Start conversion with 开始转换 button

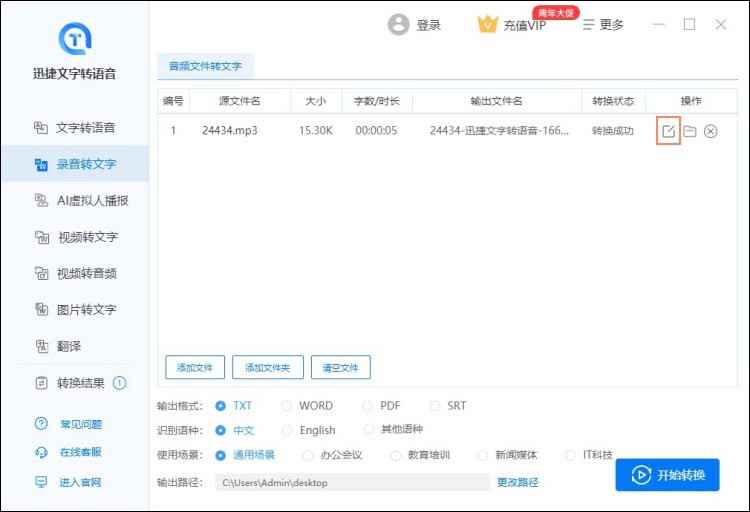point(667,475)
